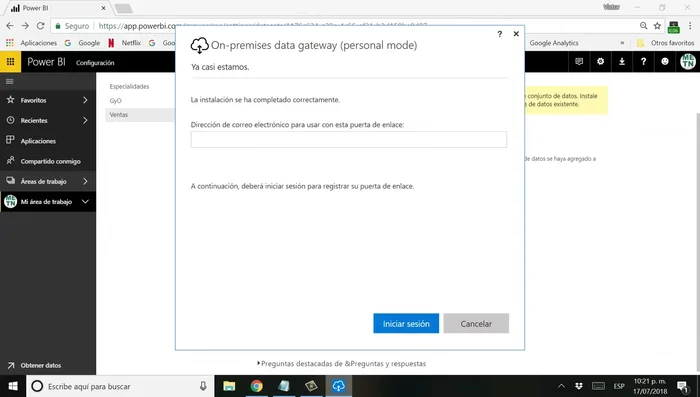This screenshot has width=700, height=397.
Task: Close the On-premises data gateway dialog
Action: [516, 34]
